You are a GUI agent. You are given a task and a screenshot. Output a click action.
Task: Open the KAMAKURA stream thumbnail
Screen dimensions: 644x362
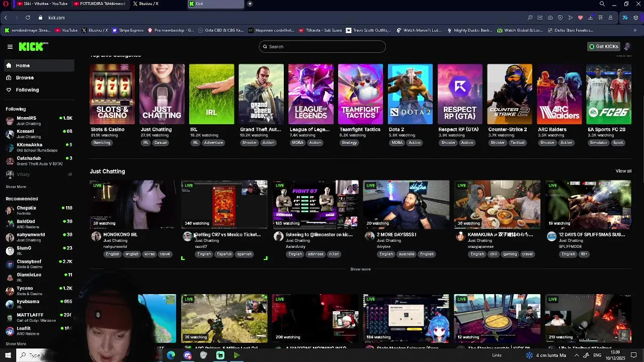(497, 204)
